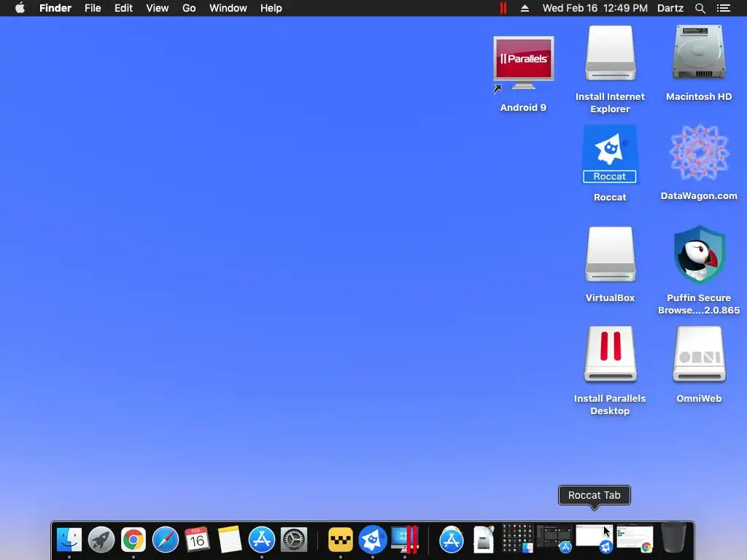The image size is (747, 560).
Task: Open the Trash in the Dock
Action: click(673, 539)
